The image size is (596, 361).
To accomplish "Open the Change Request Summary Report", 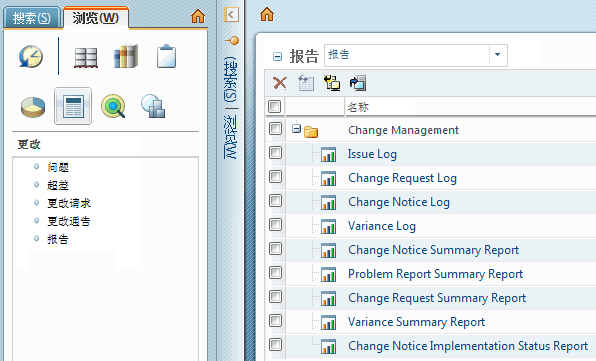I will pos(437,298).
